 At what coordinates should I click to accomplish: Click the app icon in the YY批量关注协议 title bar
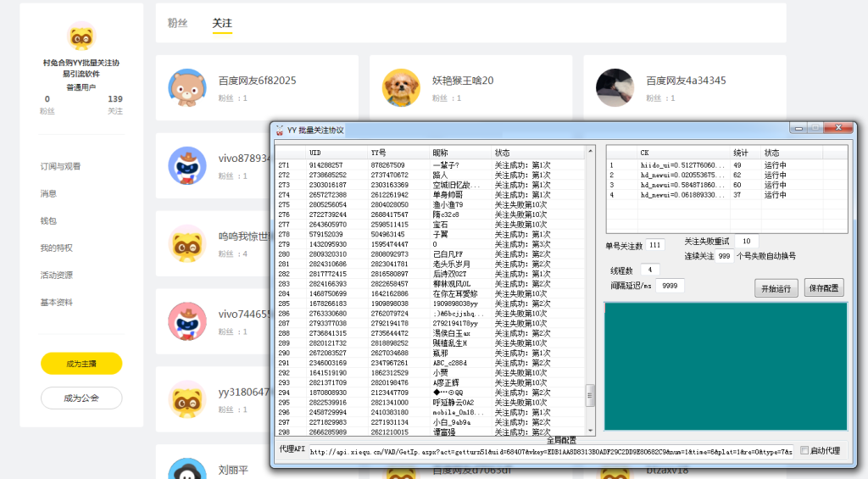click(279, 131)
